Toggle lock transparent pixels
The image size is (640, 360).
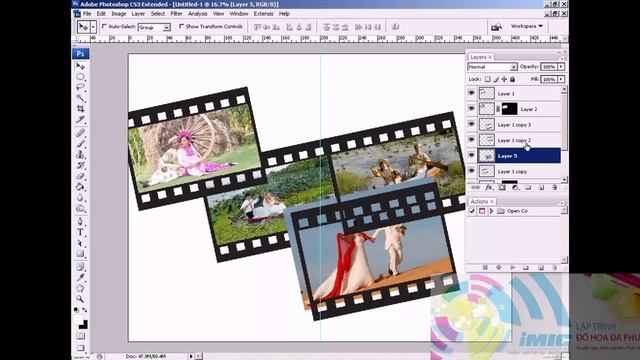click(487, 79)
